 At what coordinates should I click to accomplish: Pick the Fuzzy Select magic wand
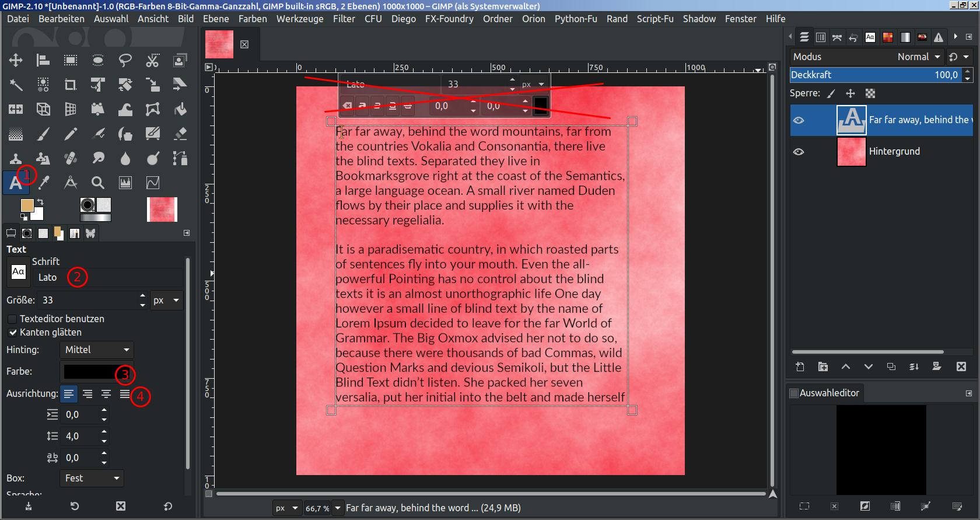click(x=16, y=85)
